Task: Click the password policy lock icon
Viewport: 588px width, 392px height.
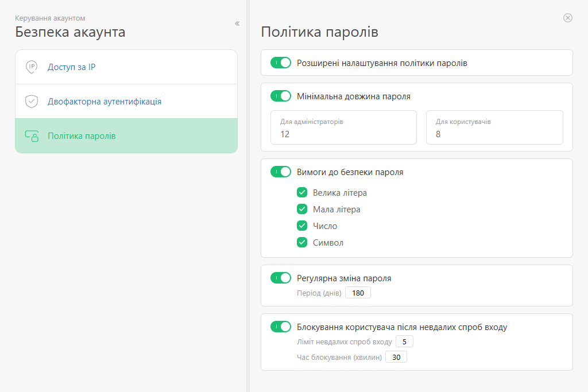Action: point(32,136)
